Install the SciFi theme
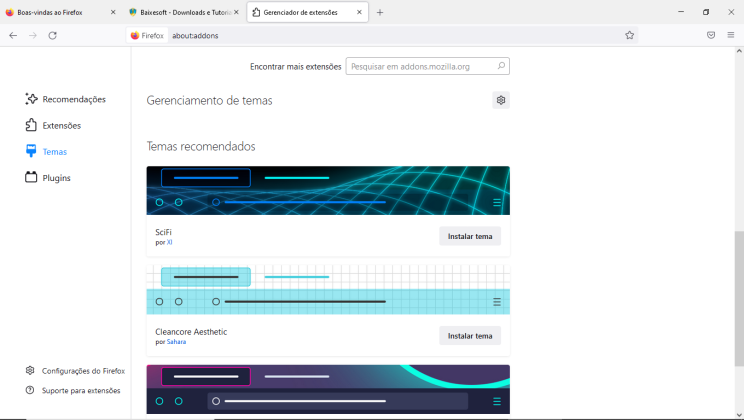Image resolution: width=744 pixels, height=420 pixels. coord(470,236)
